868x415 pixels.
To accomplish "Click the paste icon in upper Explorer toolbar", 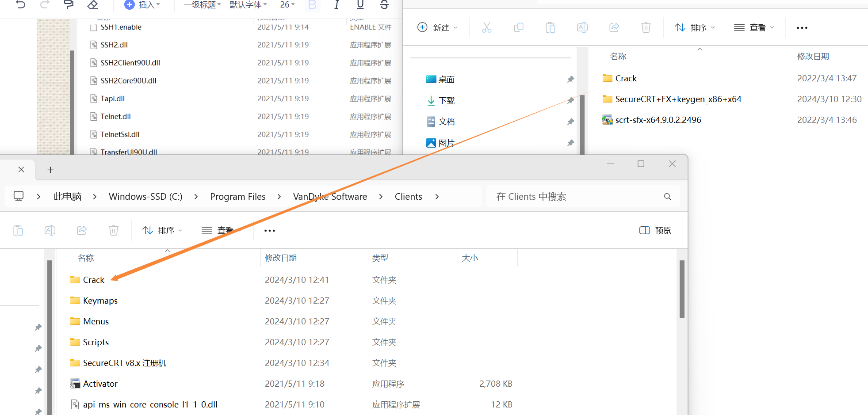I will pyautogui.click(x=551, y=27).
